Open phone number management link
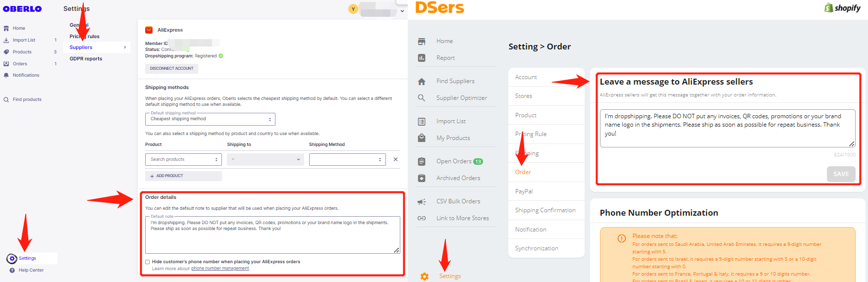This screenshot has width=868, height=282. 220,269
